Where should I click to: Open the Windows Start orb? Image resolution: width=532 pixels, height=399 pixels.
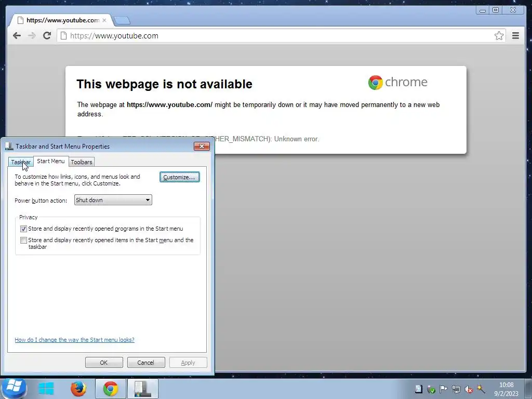[14, 388]
